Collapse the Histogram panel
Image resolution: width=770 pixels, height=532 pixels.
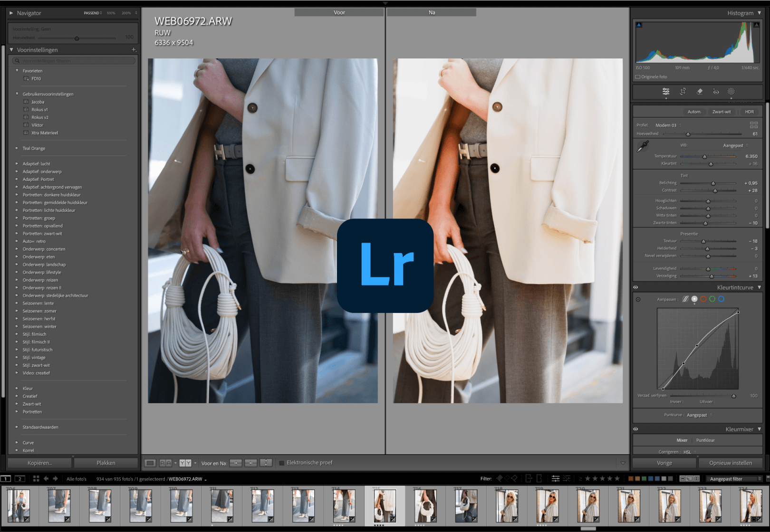(x=760, y=13)
